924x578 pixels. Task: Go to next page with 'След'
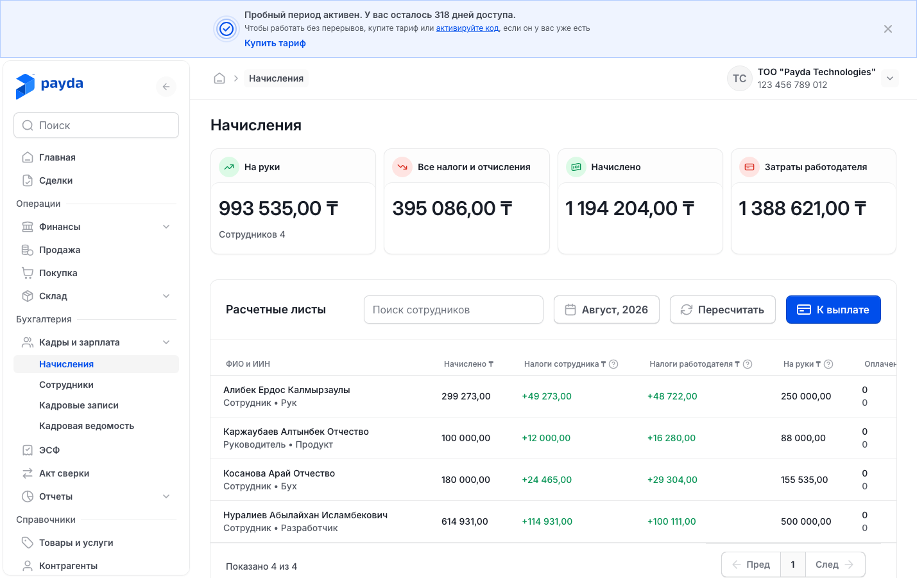pos(835,565)
